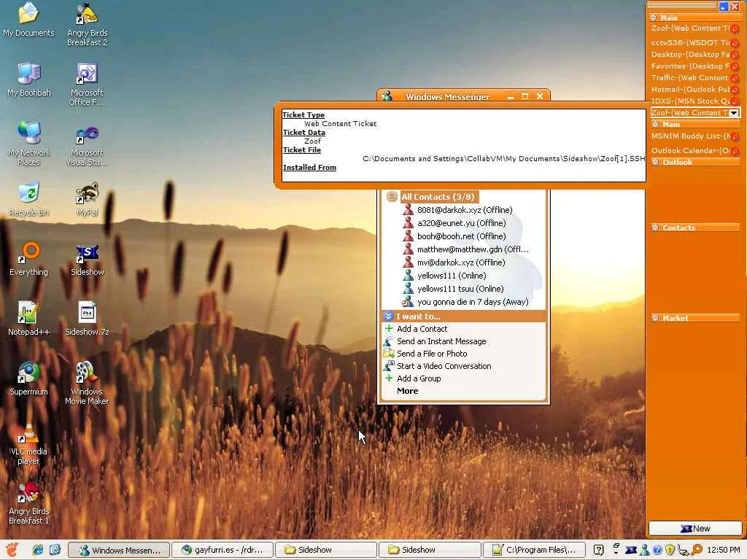This screenshot has width=747, height=560.
Task: Select Favorites ticket in Sideshow list
Action: coord(690,66)
